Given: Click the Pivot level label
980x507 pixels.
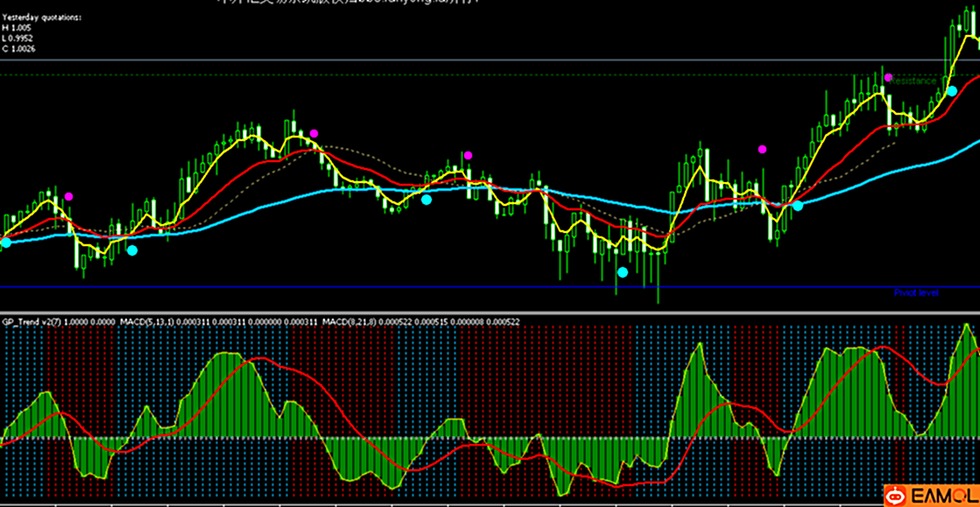Looking at the screenshot, I should [x=916, y=293].
